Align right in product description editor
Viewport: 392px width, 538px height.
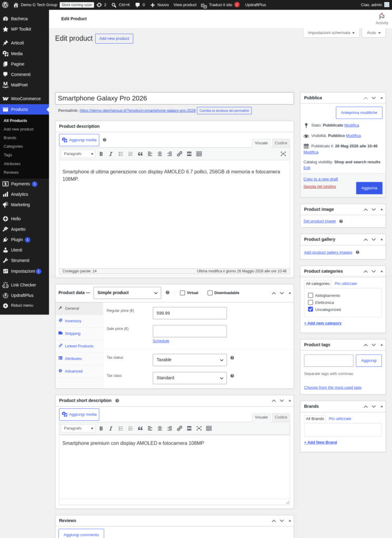[170, 154]
